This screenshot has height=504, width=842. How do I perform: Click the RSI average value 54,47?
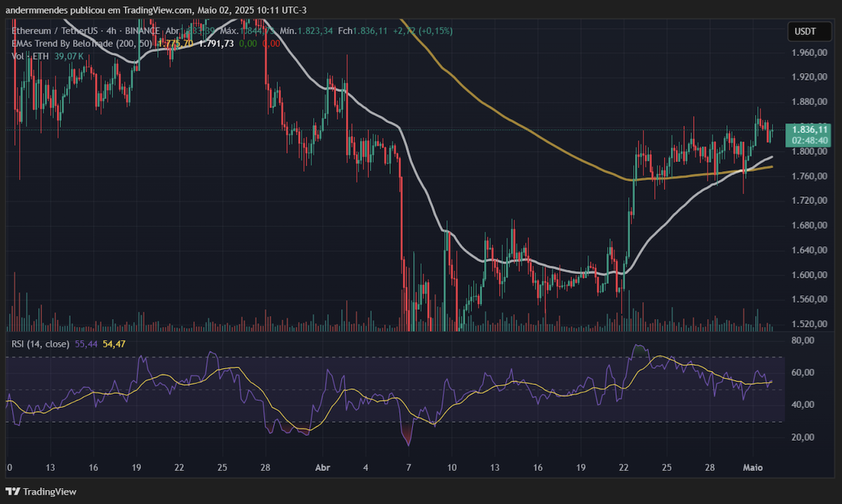[114, 343]
